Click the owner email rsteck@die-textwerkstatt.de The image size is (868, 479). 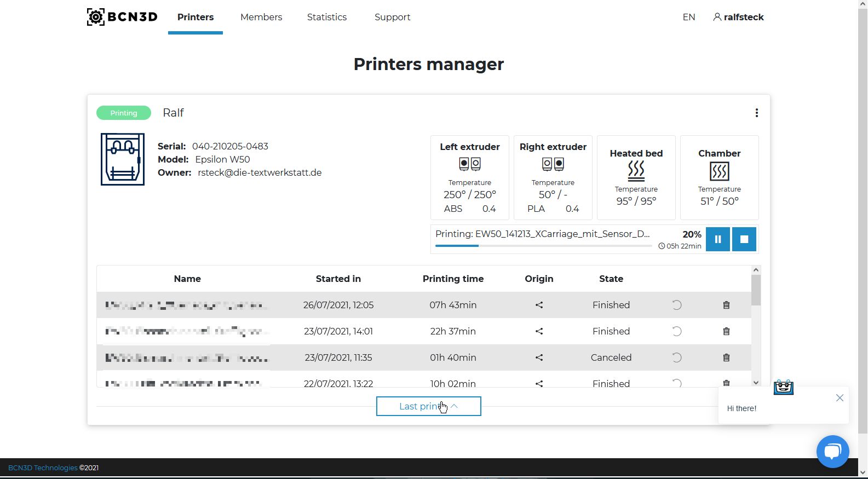click(x=260, y=172)
